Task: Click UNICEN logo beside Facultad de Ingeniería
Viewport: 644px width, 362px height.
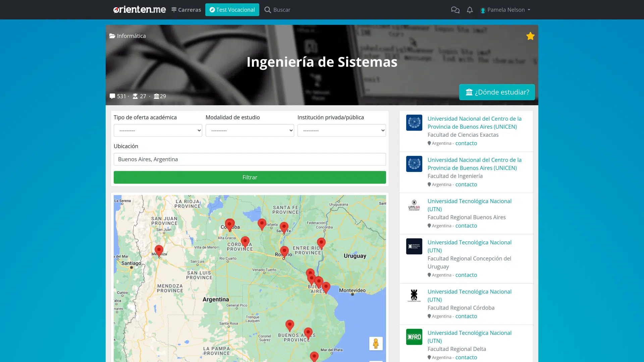Action: click(414, 164)
